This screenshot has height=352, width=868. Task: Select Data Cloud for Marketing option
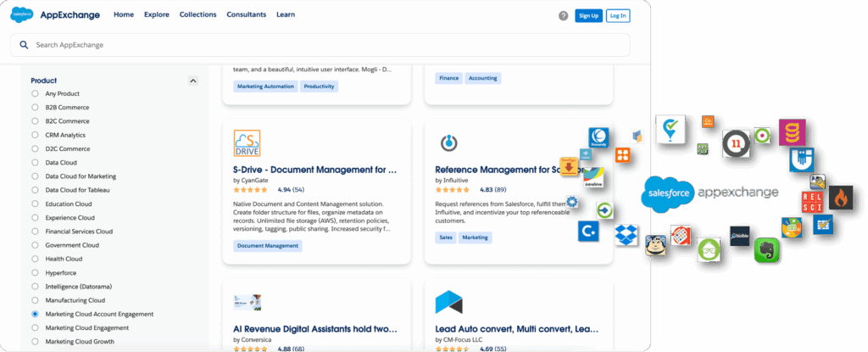tap(35, 176)
